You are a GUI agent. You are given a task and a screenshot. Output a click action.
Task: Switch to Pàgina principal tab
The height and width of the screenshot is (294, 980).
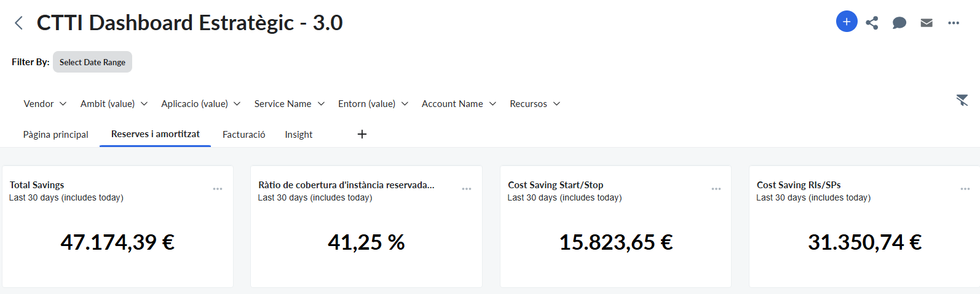[x=56, y=135]
